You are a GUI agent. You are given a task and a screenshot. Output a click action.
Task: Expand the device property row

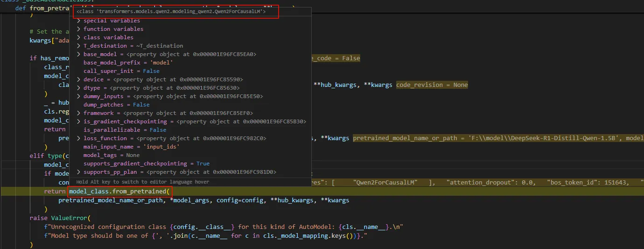coord(79,79)
